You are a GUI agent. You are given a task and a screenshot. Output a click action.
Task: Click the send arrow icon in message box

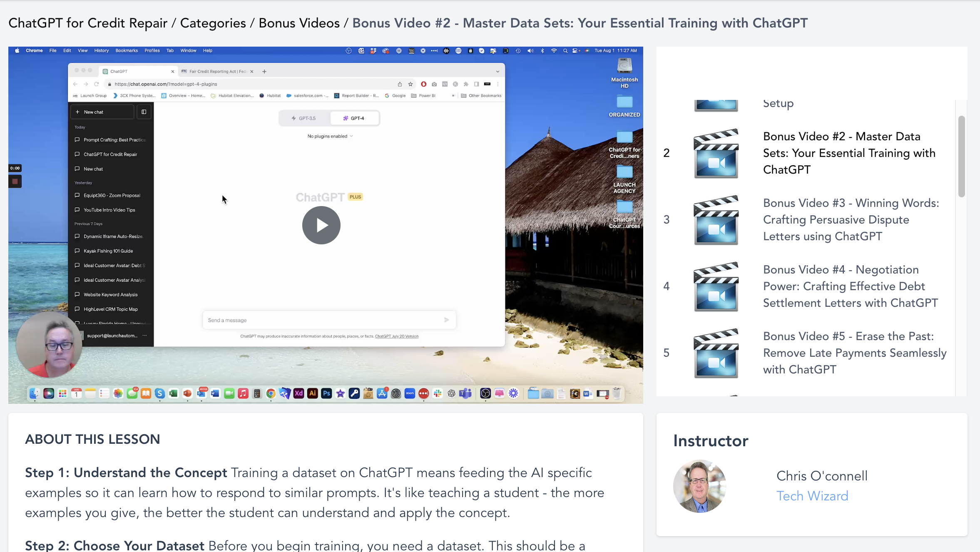click(446, 320)
